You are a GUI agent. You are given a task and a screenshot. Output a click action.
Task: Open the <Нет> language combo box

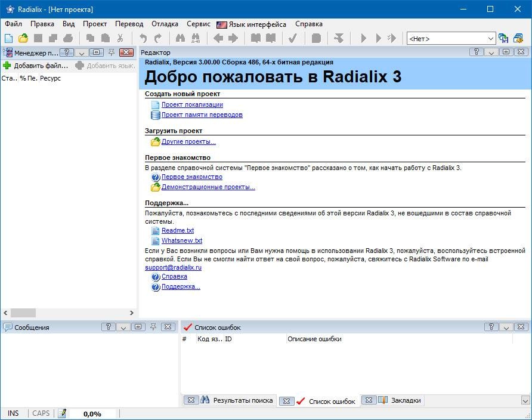(451, 39)
